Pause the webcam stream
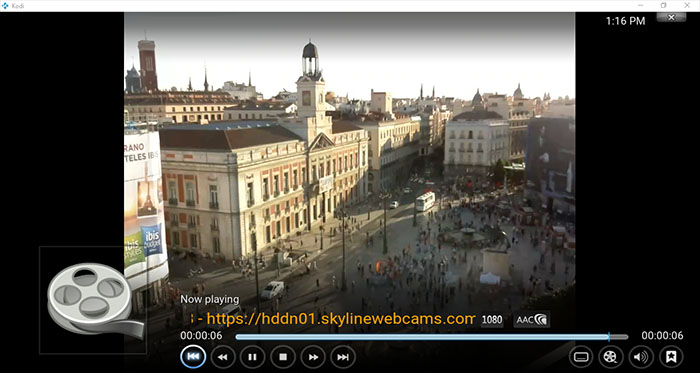Viewport: 700px width, 373px height. 253,357
